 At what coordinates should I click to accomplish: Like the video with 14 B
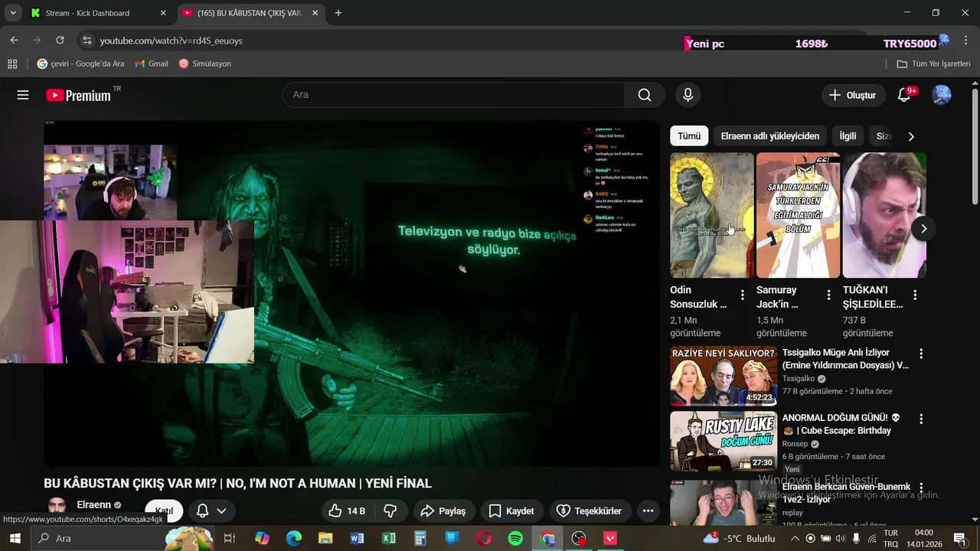pyautogui.click(x=347, y=510)
